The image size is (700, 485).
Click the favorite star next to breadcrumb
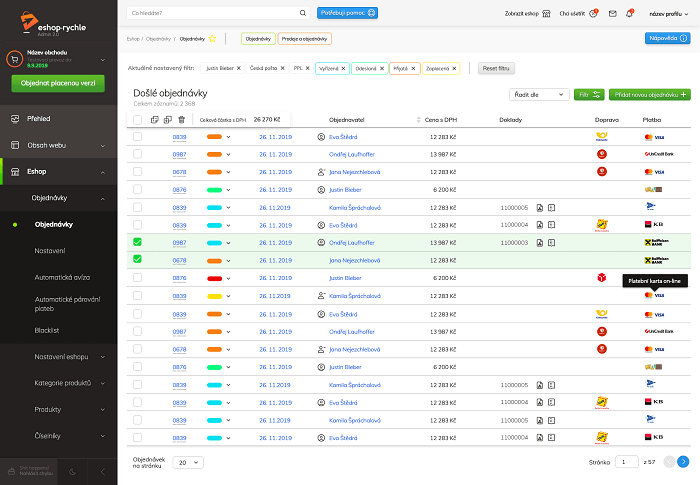tap(212, 39)
